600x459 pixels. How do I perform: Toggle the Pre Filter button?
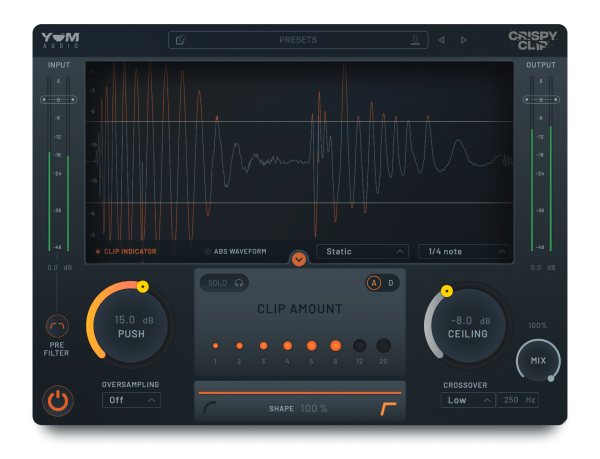tap(57, 326)
